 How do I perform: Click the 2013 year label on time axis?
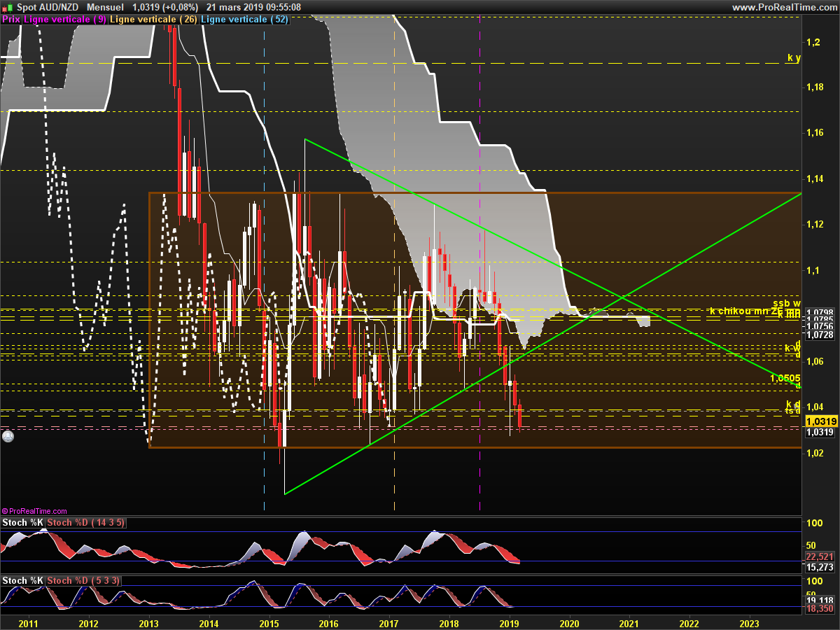tap(149, 623)
